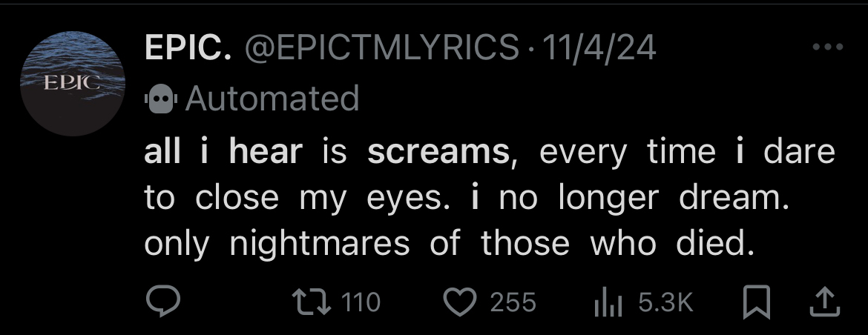Image resolution: width=868 pixels, height=335 pixels.
Task: Click the 11/4/24 post date
Action: pyautogui.click(x=599, y=50)
